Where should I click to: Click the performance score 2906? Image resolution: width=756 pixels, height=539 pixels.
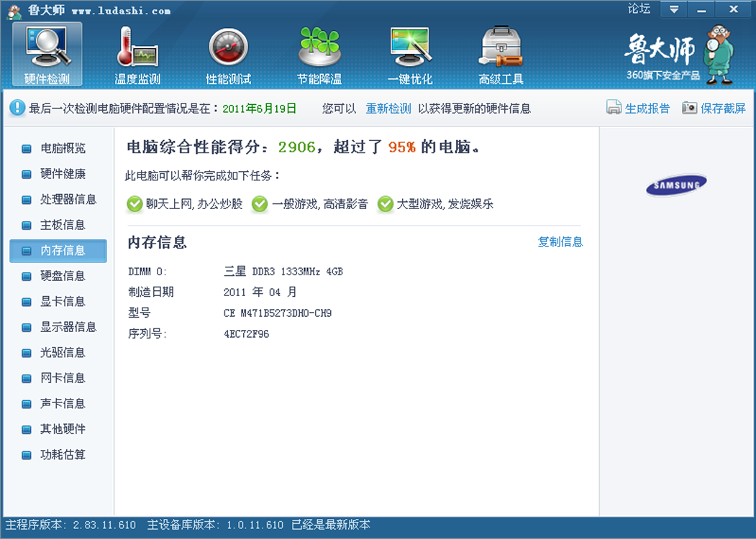pos(296,147)
